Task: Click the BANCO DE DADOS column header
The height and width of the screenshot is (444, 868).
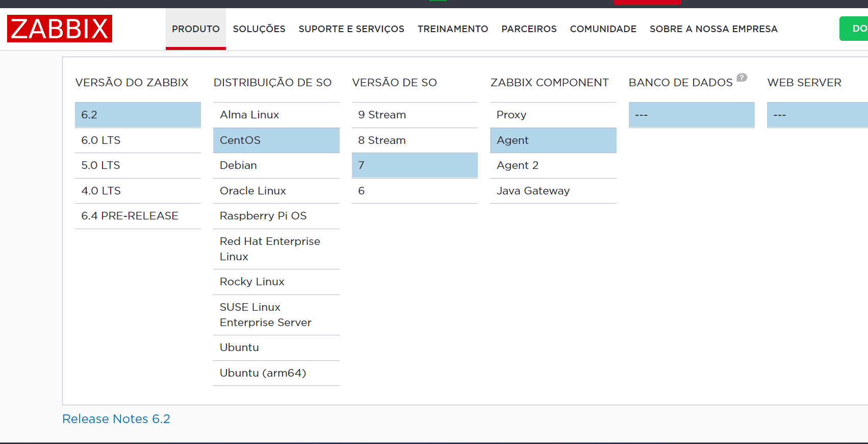Action: pyautogui.click(x=680, y=83)
